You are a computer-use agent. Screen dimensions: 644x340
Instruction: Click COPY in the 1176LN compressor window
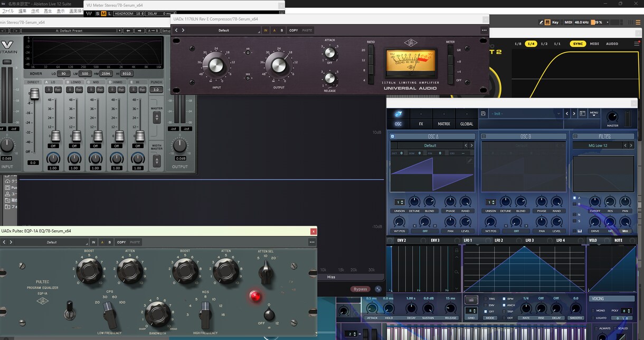pyautogui.click(x=293, y=31)
